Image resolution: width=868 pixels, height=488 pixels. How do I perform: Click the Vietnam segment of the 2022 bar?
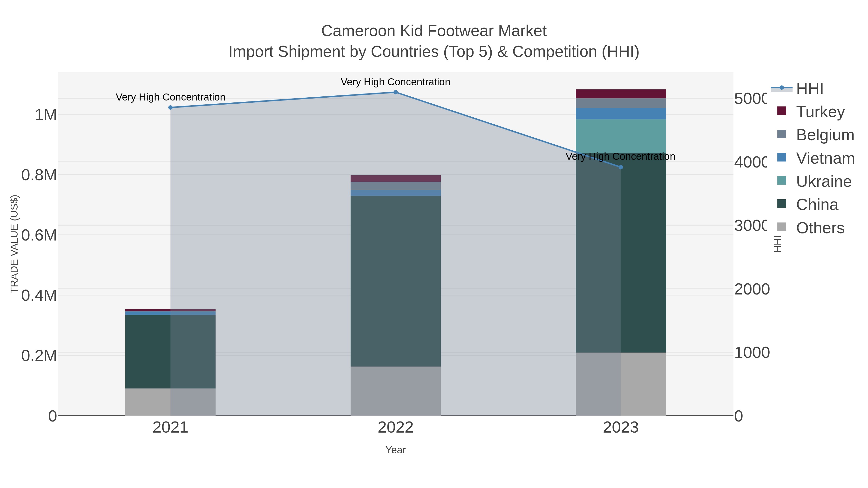pos(396,193)
